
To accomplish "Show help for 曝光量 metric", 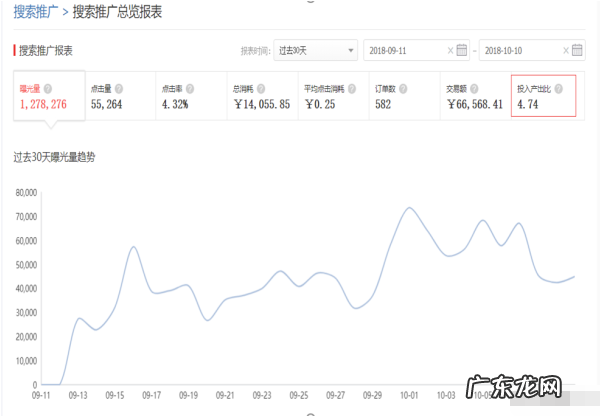I will tap(47, 89).
